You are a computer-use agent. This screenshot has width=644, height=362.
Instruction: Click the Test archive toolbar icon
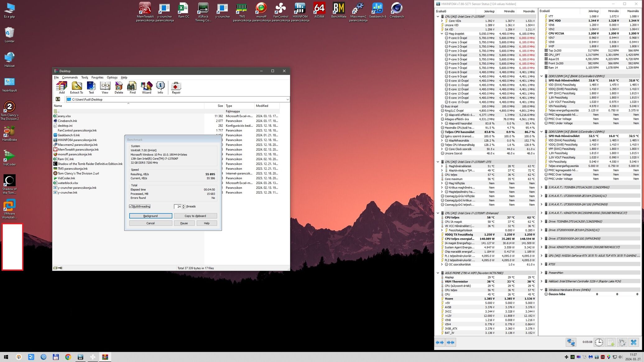click(x=91, y=88)
